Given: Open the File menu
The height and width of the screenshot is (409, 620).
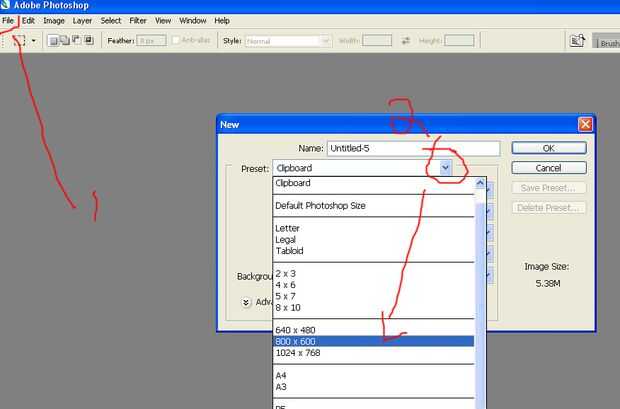Looking at the screenshot, I should [x=8, y=21].
